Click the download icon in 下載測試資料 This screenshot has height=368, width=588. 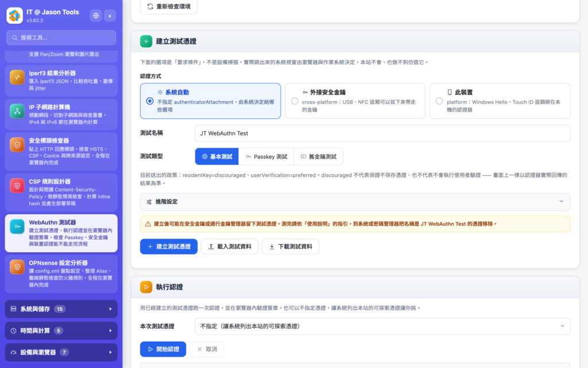coord(272,247)
